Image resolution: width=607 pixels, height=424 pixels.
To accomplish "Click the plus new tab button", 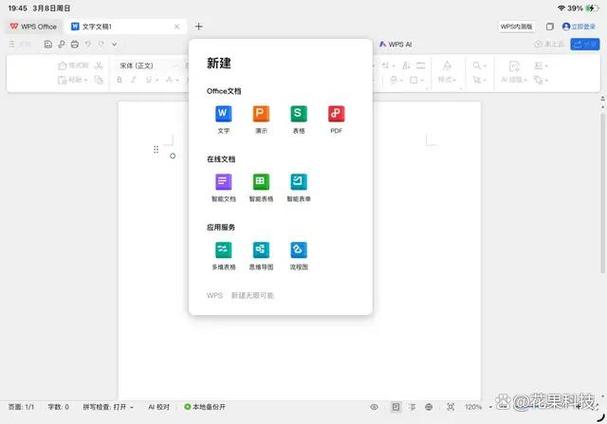I will click(x=199, y=26).
